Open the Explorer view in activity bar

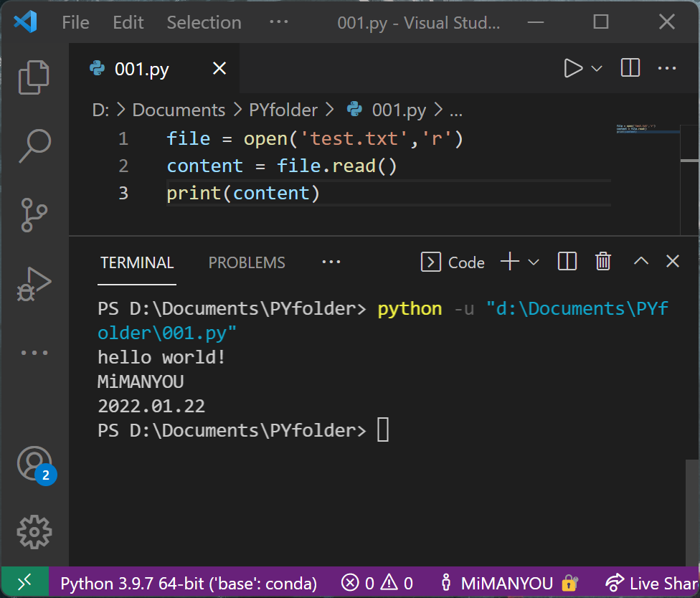pos(34,77)
